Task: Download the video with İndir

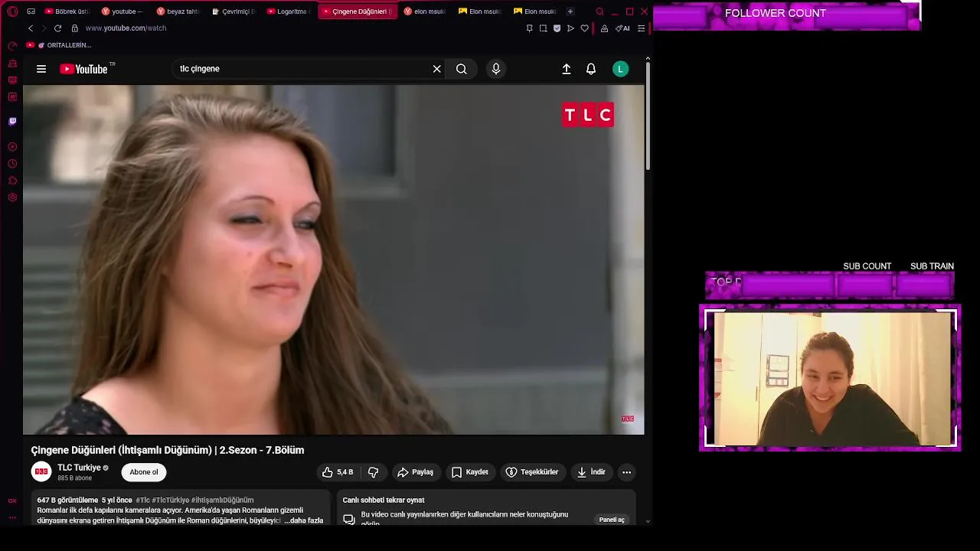Action: pos(591,472)
